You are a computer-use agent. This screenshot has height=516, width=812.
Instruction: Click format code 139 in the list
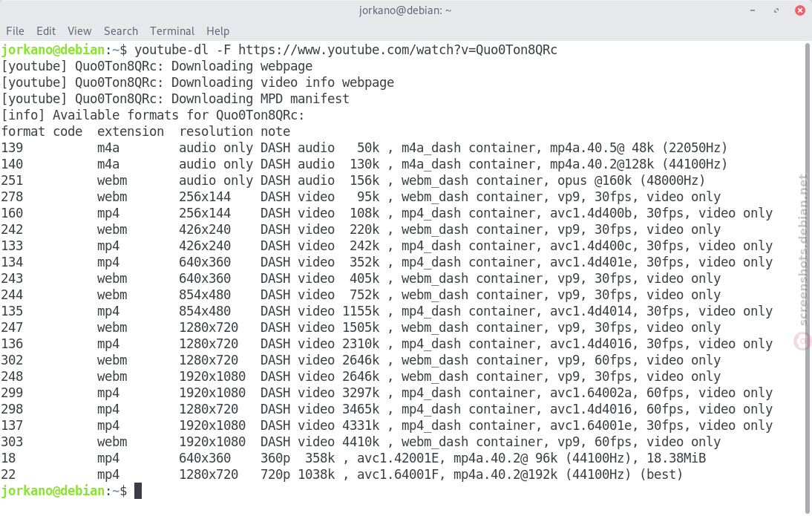point(12,148)
